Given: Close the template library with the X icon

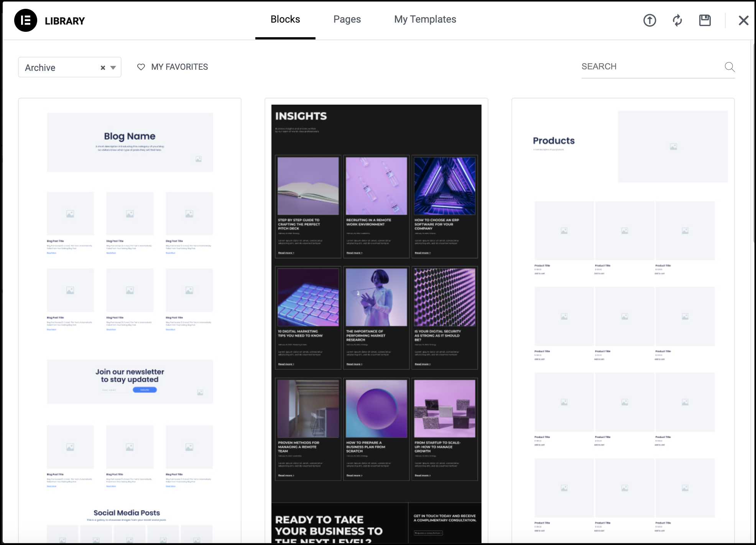Looking at the screenshot, I should [x=743, y=20].
